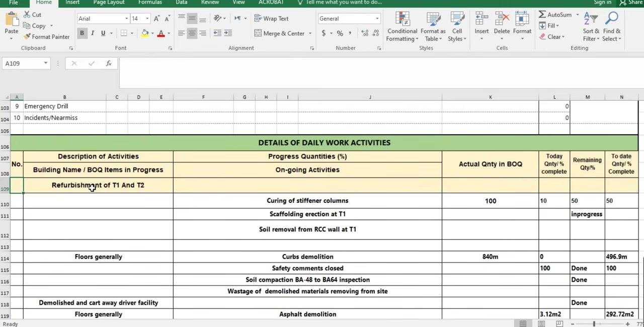The width and height of the screenshot is (644, 327).
Task: Apply accounting dollar format
Action: click(324, 33)
